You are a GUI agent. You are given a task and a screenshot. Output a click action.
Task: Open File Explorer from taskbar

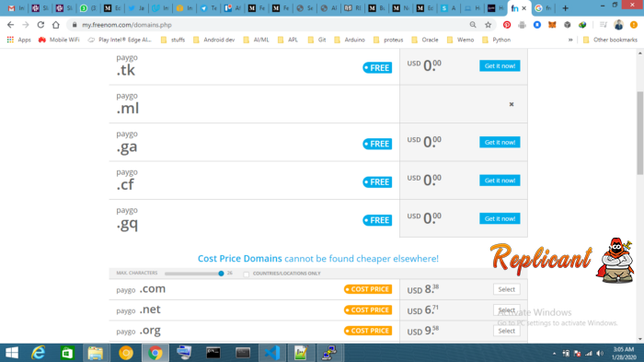(96, 353)
